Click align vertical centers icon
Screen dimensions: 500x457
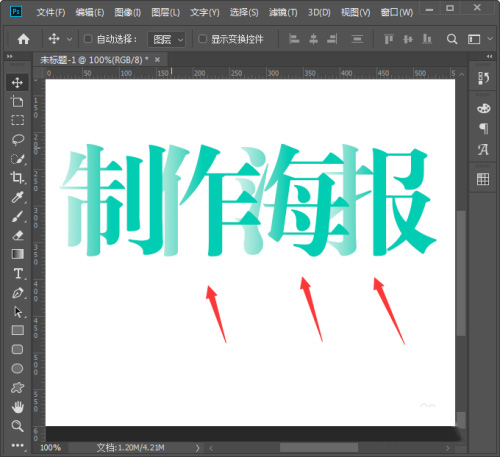(x=408, y=39)
